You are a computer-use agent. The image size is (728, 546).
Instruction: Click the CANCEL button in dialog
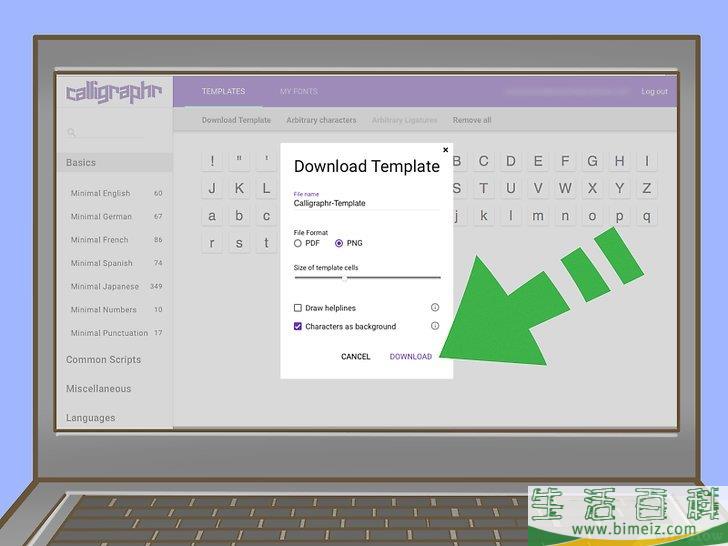[356, 357]
